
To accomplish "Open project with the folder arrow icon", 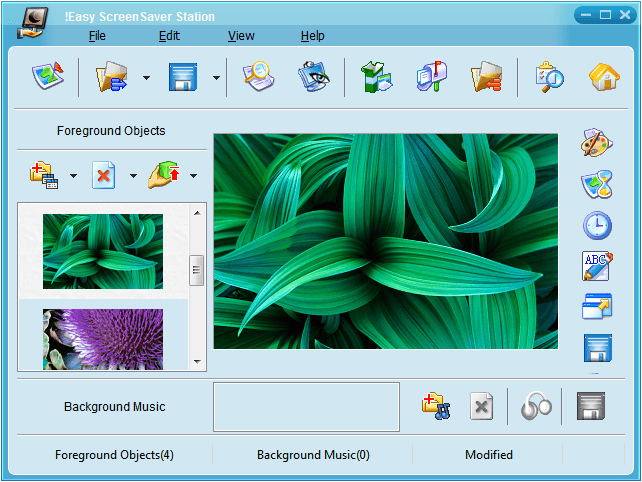I will (x=111, y=76).
